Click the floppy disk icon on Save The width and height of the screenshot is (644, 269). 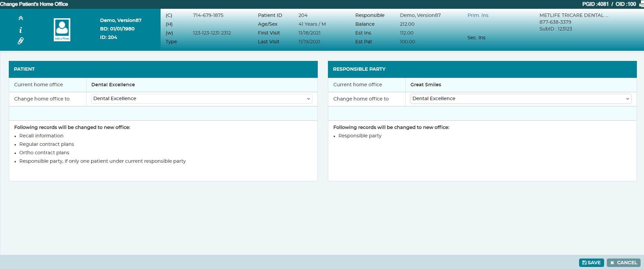(x=585, y=263)
